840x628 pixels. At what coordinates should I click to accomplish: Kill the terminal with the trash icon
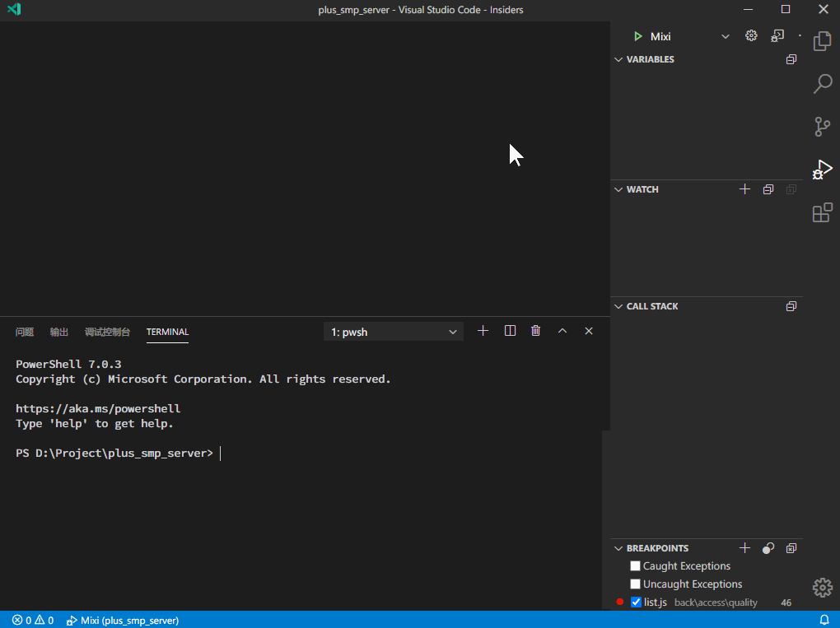[x=536, y=331]
